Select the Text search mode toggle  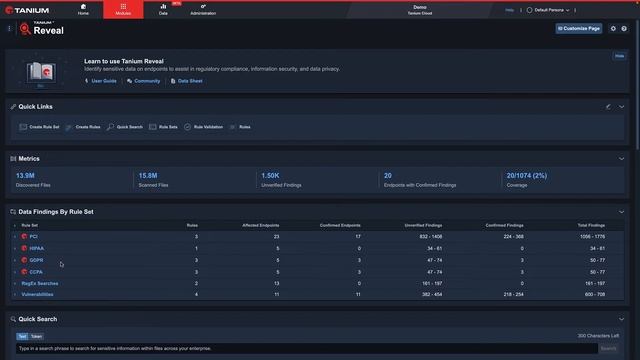22,336
